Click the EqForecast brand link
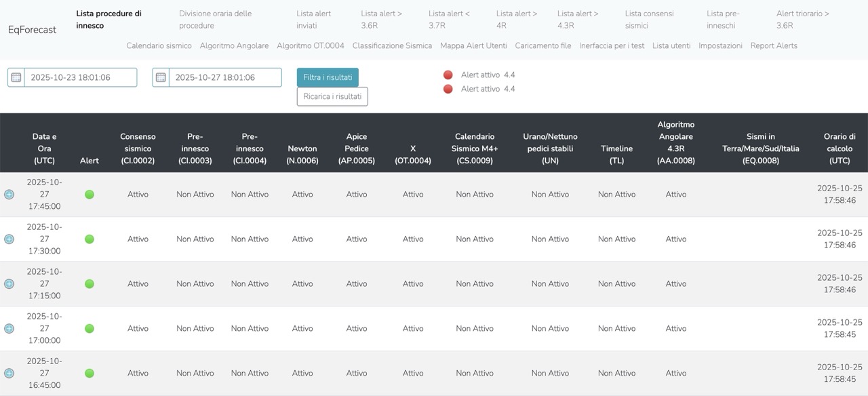 (33, 30)
